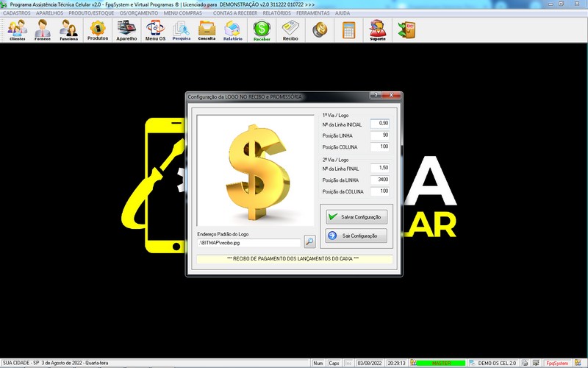This screenshot has height=368, width=588.
Task: Click the magnifier to browse logo file
Action: click(309, 241)
